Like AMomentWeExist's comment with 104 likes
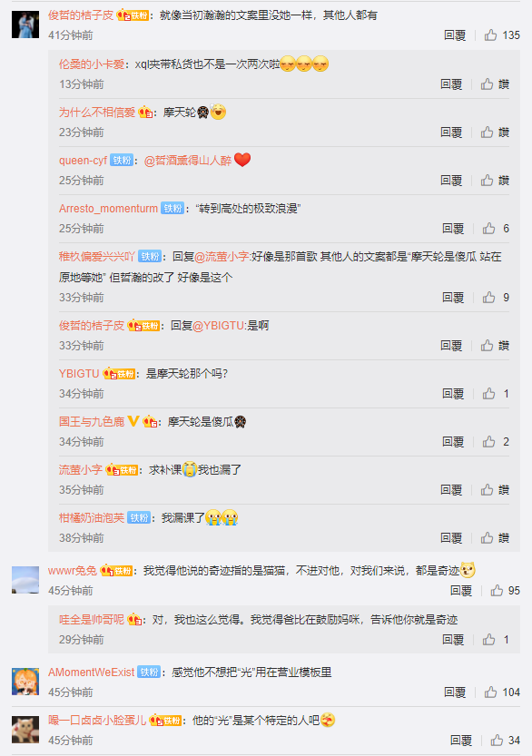Viewport: 532px width, 756px height. 490,692
